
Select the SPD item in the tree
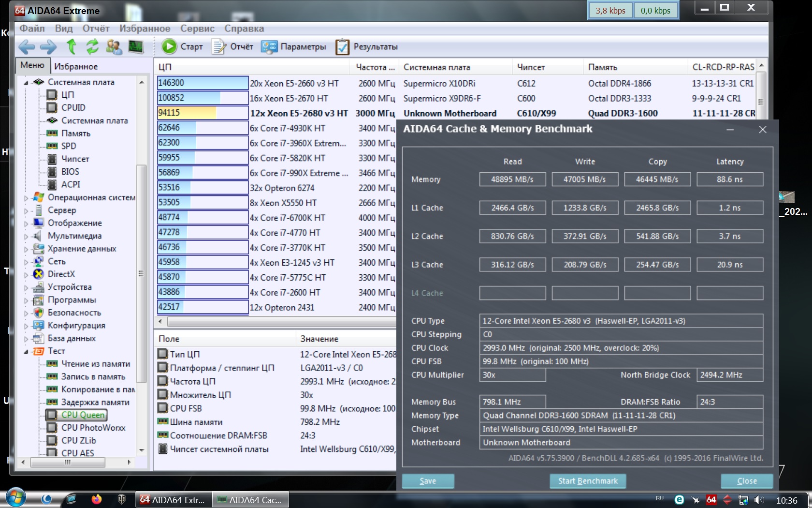pyautogui.click(x=61, y=146)
